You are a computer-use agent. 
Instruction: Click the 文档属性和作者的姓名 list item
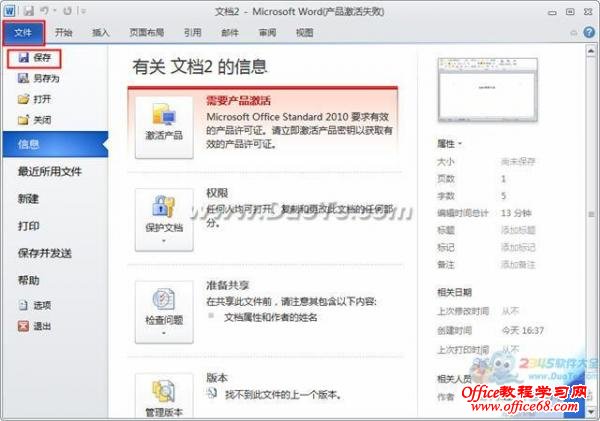pyautogui.click(x=271, y=317)
